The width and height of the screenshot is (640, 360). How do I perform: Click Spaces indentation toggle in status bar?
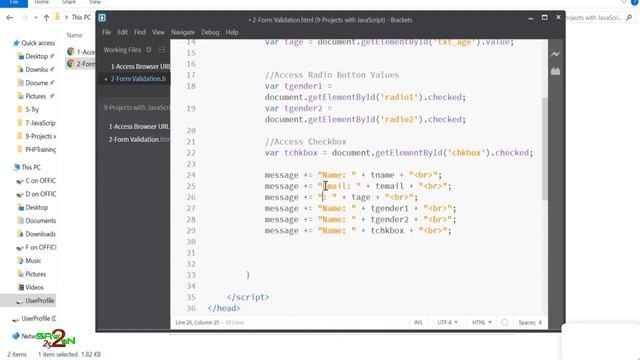point(527,322)
